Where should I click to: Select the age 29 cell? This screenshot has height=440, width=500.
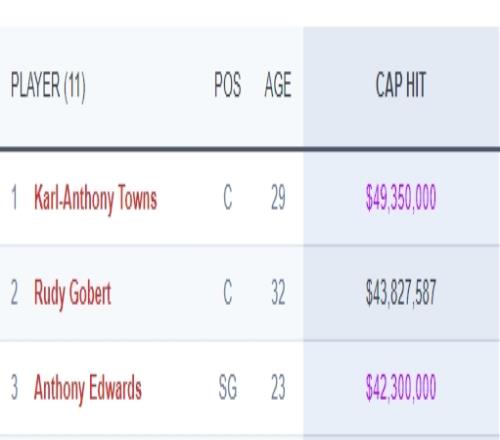[x=278, y=198]
